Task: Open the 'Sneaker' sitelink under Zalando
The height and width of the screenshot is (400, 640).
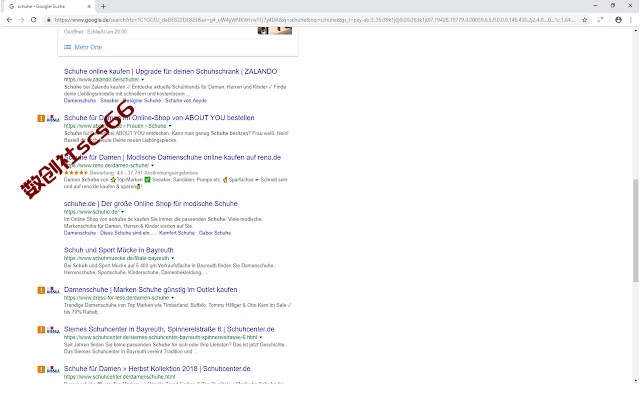Action: click(x=109, y=100)
